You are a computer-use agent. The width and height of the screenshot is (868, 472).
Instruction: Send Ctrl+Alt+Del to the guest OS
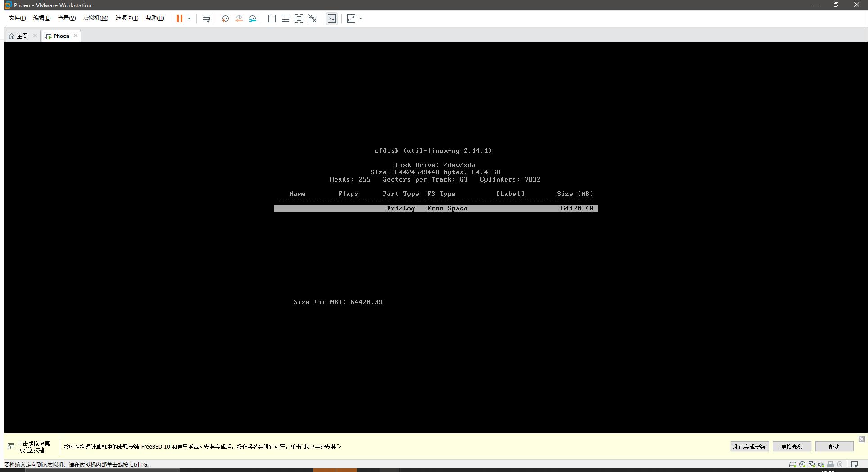[206, 18]
